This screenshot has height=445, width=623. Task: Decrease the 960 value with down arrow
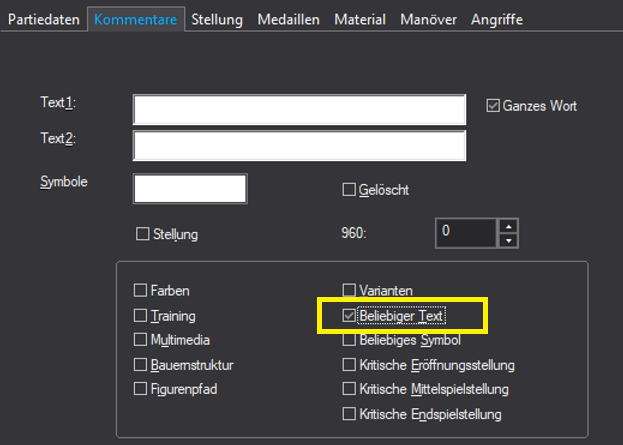(509, 240)
